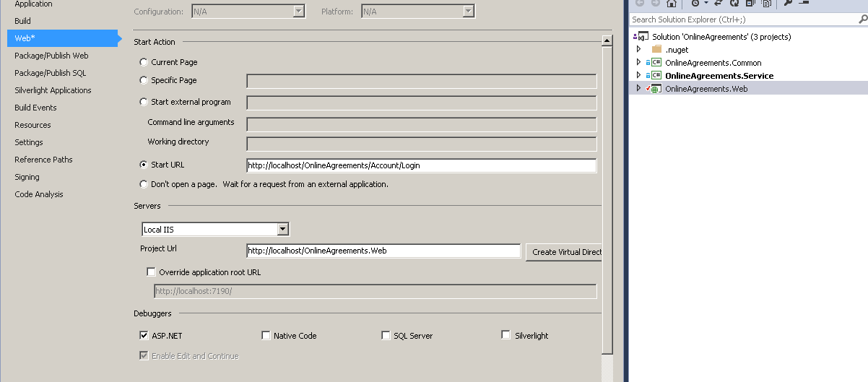Click the Solution Explorer Forward arrow icon
The image size is (868, 382).
[x=655, y=3]
